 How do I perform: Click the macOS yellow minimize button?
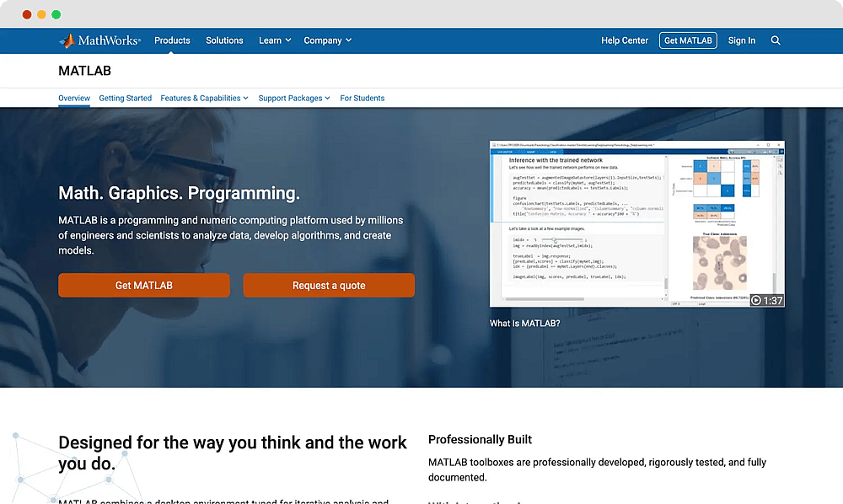41,14
